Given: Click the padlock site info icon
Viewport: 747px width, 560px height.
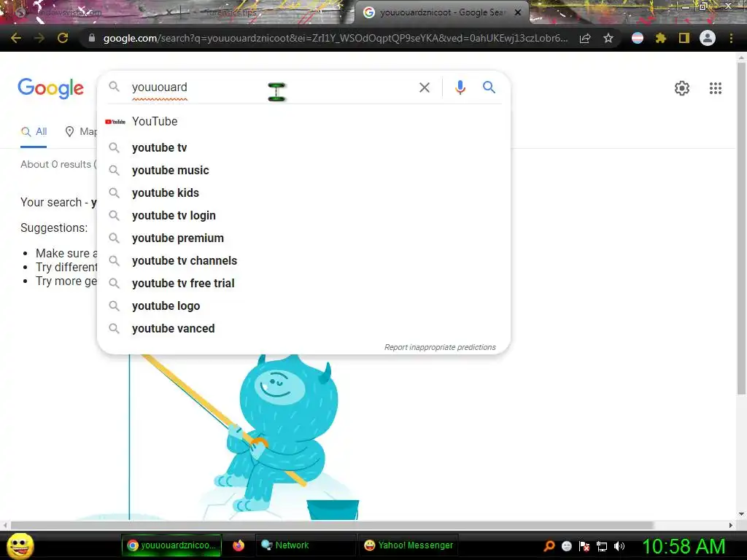Looking at the screenshot, I should pos(91,38).
